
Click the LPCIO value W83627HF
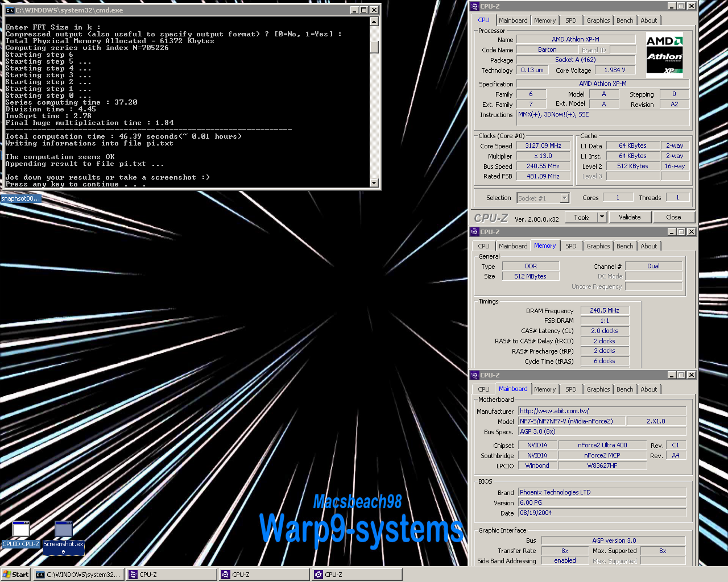click(602, 465)
